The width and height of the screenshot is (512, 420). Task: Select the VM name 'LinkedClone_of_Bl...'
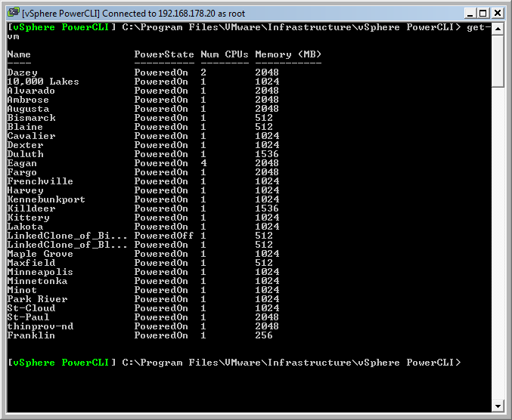(x=67, y=245)
